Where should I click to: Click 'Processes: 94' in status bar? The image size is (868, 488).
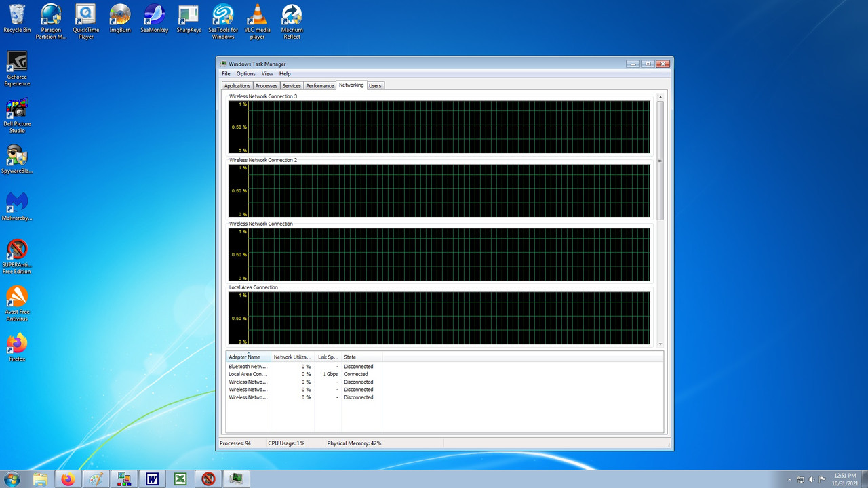click(235, 443)
